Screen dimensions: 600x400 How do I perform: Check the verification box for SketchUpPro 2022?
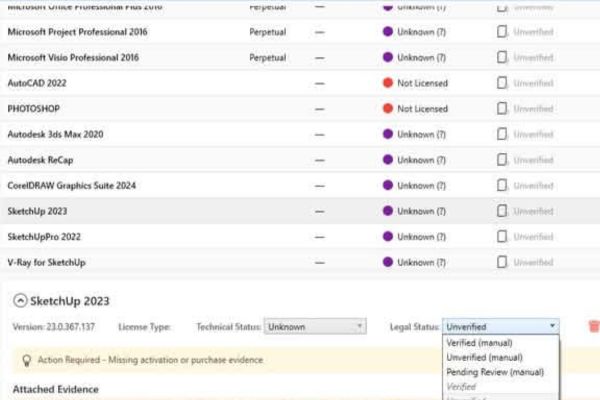502,237
